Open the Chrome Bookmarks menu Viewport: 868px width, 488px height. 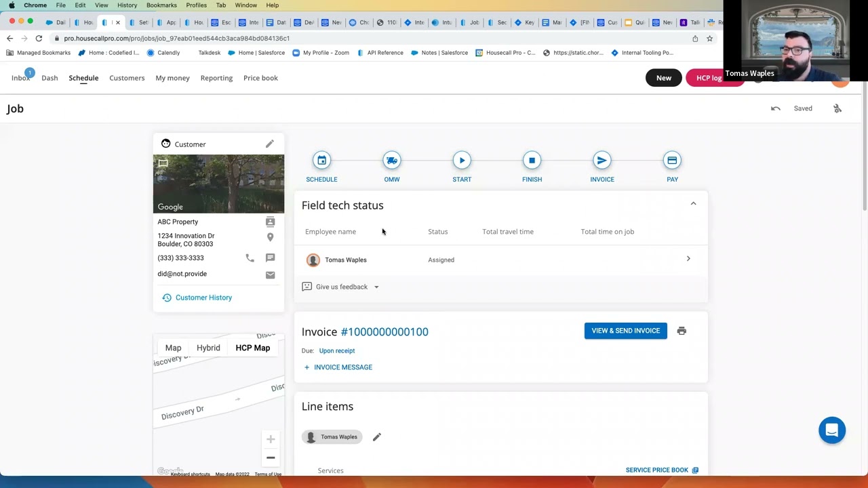click(x=161, y=5)
